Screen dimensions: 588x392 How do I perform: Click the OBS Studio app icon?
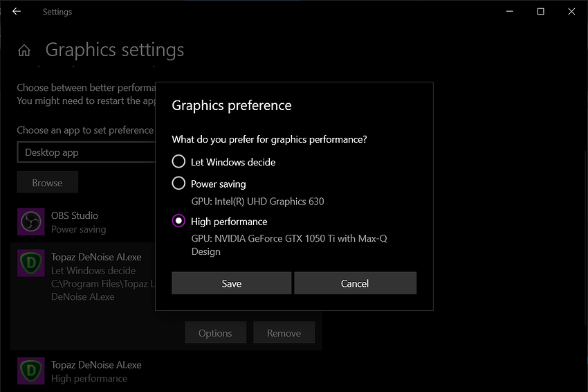30,222
